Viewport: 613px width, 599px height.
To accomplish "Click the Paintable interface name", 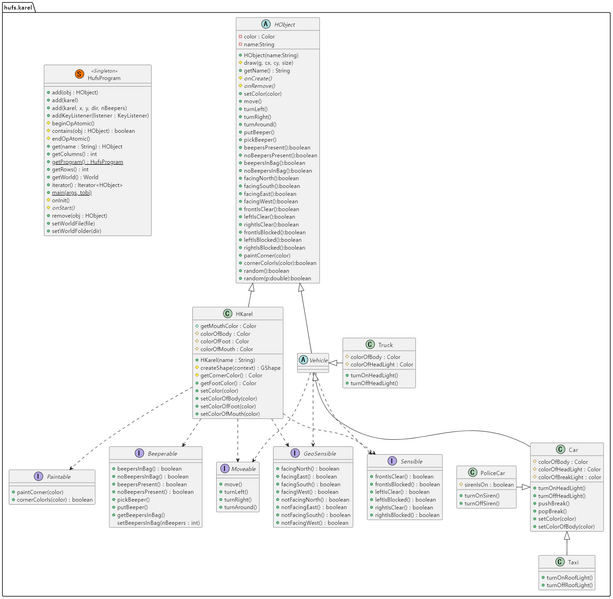I will click(x=59, y=477).
